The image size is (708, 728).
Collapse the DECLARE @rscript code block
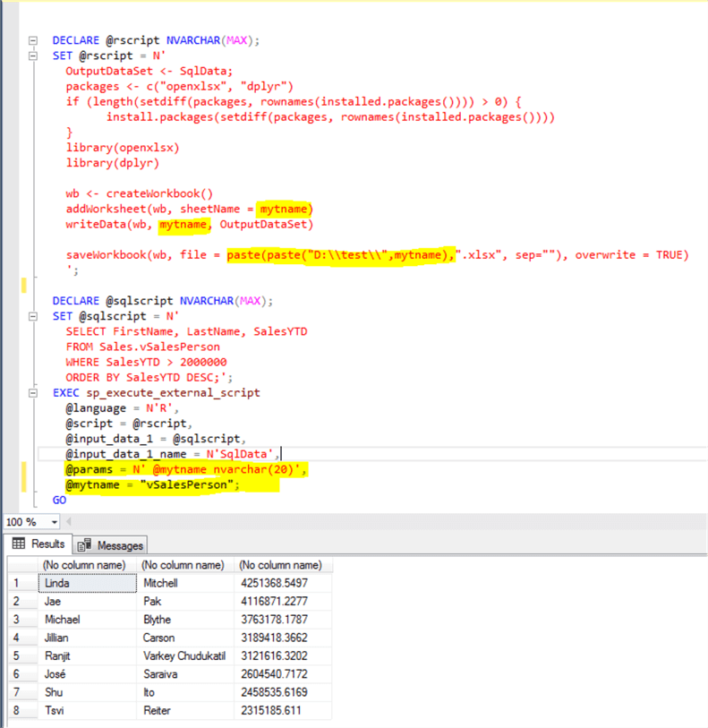[x=33, y=41]
